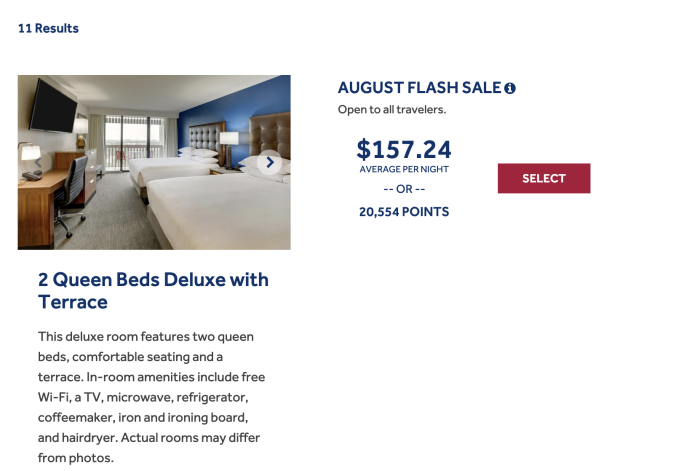
Task: Go to previous room photo with left chevron
Action: 38,163
